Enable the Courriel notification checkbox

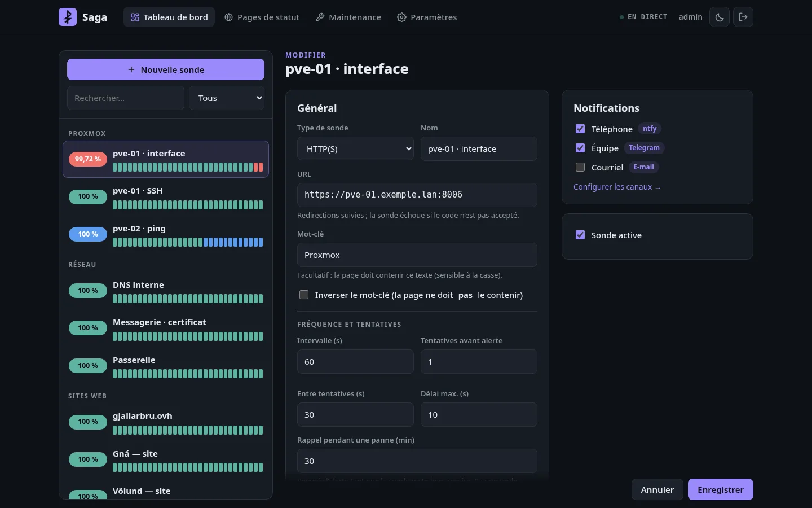click(580, 167)
